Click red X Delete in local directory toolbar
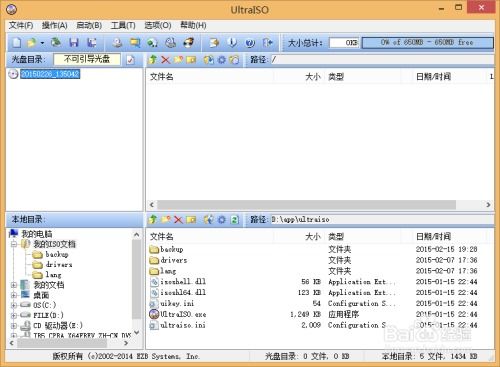This screenshot has width=500, height=367. point(178,219)
